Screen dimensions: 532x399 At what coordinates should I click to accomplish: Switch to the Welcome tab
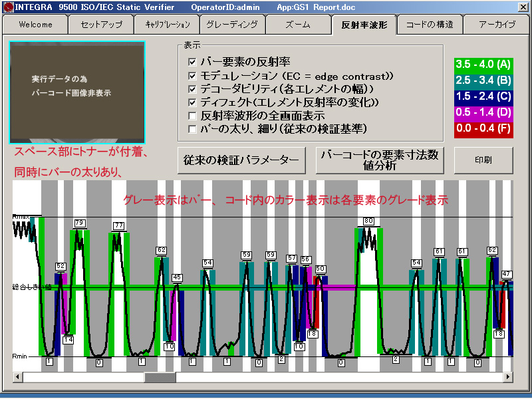[35, 25]
